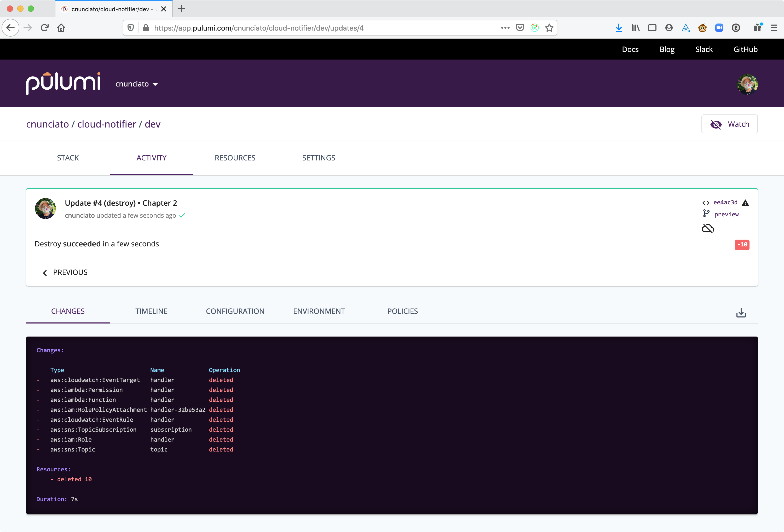Screen dimensions: 784x532
Task: Click the git branch icon
Action: (x=706, y=213)
